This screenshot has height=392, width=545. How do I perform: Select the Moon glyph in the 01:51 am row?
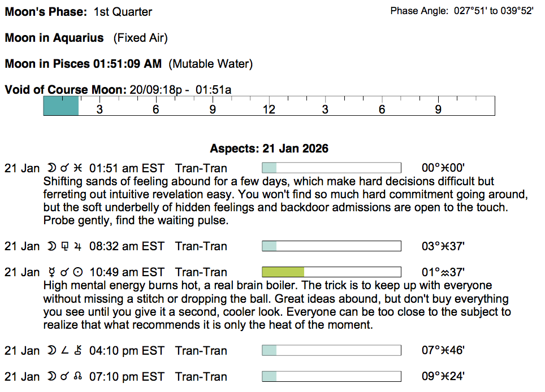[53, 168]
